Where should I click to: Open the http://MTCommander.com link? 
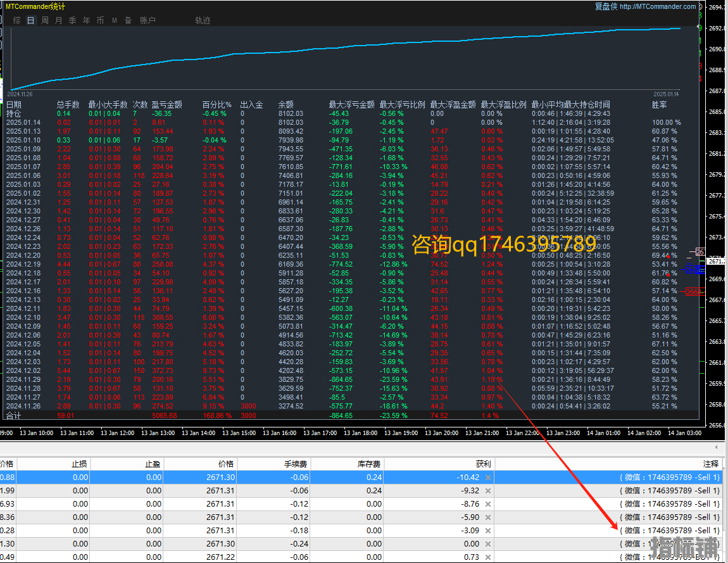(x=658, y=6)
